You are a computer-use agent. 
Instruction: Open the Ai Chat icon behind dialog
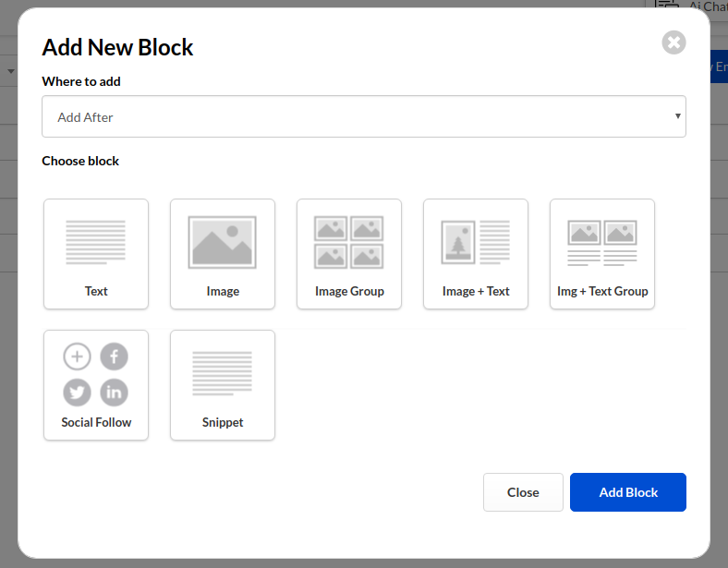[667, 5]
